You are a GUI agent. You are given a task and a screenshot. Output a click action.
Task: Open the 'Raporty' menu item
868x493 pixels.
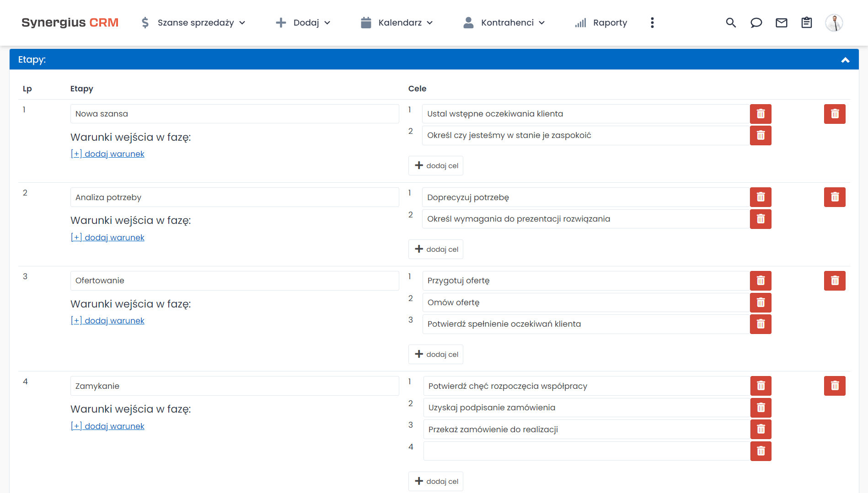pos(610,22)
